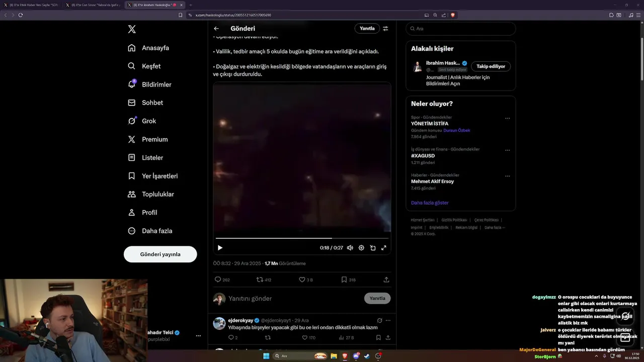Click the browser address bar URL

click(x=233, y=15)
